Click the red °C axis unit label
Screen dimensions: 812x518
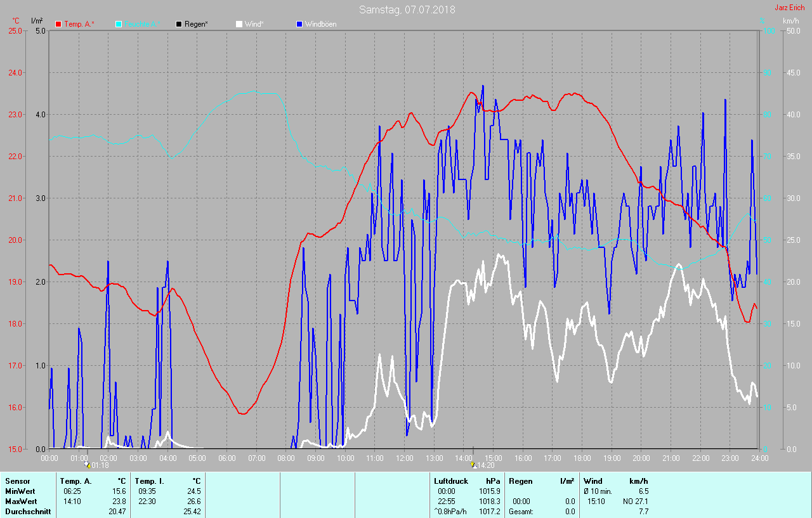coord(15,21)
